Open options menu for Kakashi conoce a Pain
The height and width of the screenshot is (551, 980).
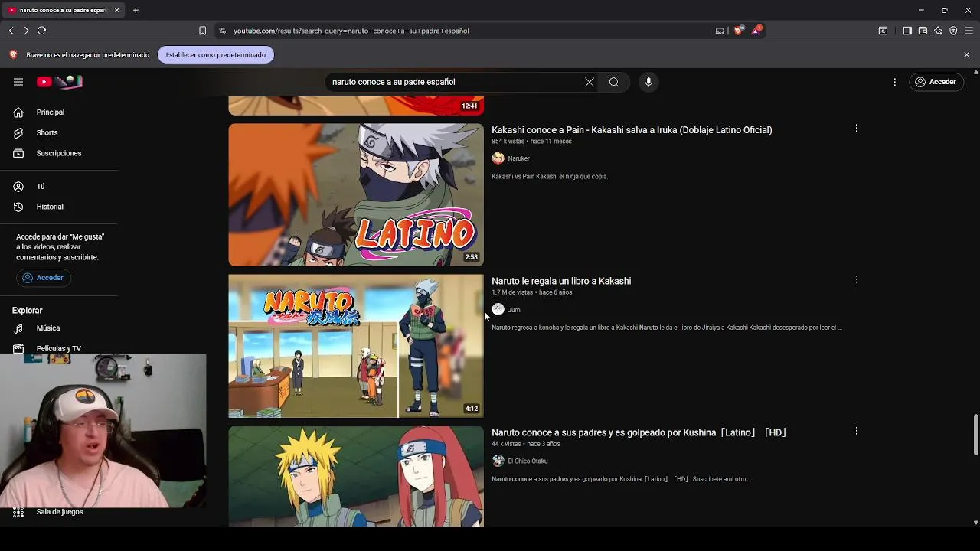tap(856, 129)
